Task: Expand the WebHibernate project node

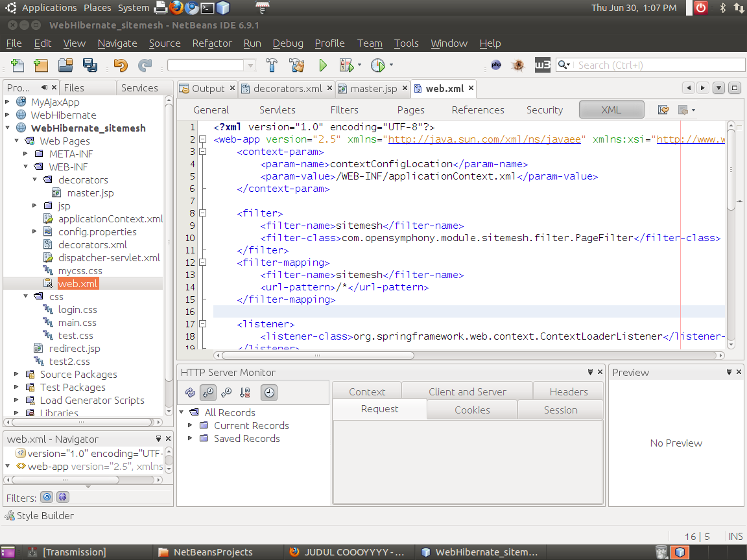Action: pos(7,114)
